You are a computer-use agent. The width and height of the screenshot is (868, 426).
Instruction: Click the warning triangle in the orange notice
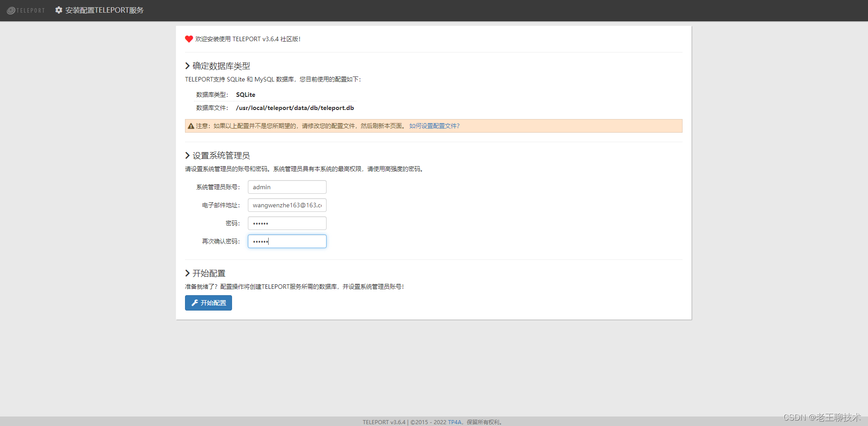(191, 126)
